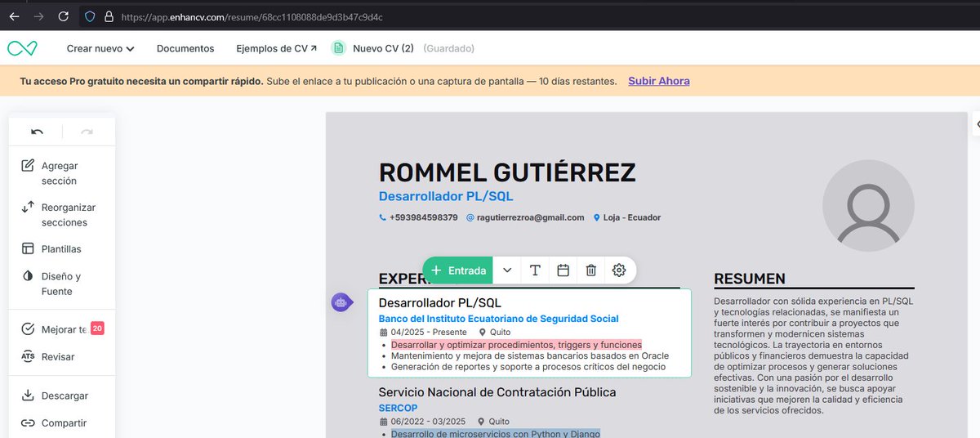
Task: Click the ROMMEL GUTIÉRREZ name heading
Action: pos(507,172)
